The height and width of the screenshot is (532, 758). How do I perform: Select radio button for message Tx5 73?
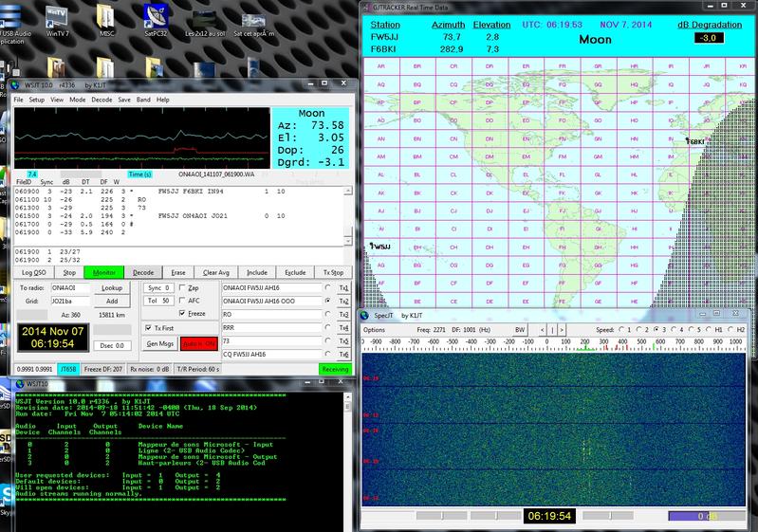[328, 340]
